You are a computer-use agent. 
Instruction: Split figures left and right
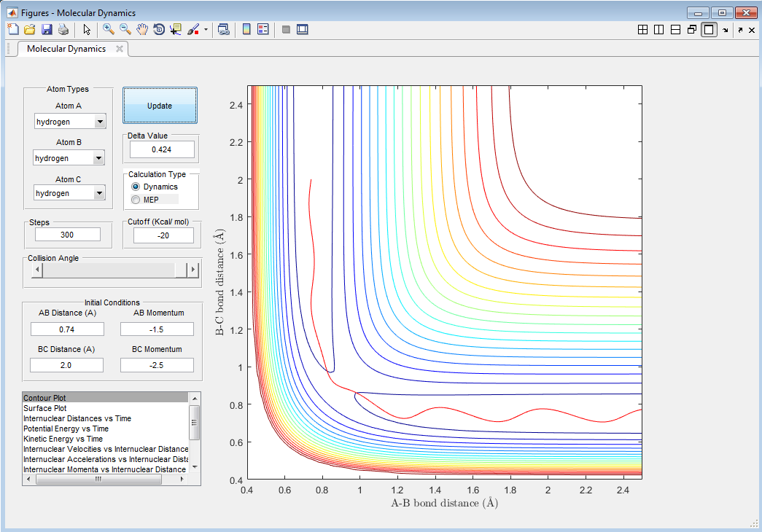click(658, 30)
